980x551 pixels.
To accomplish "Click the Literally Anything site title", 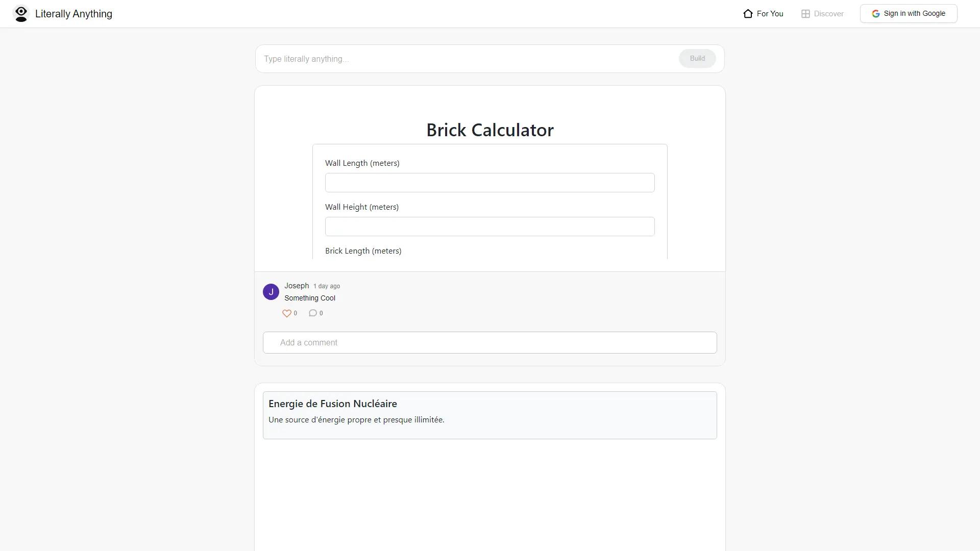I will (x=73, y=14).
